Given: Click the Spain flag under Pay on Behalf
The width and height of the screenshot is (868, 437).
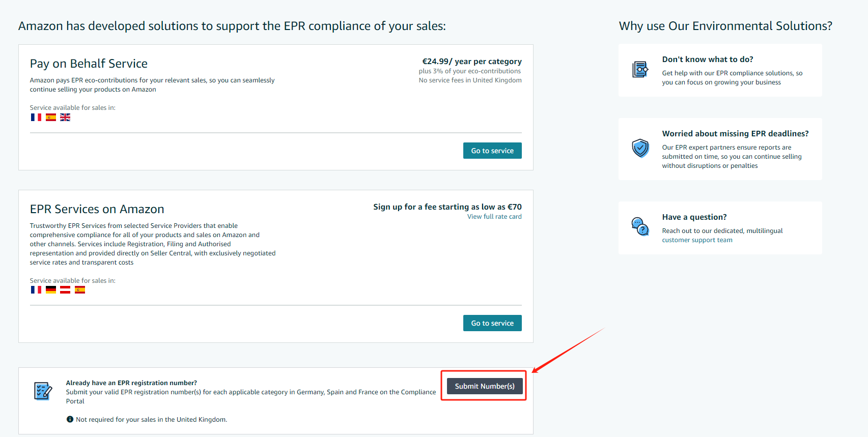Looking at the screenshot, I should point(51,117).
